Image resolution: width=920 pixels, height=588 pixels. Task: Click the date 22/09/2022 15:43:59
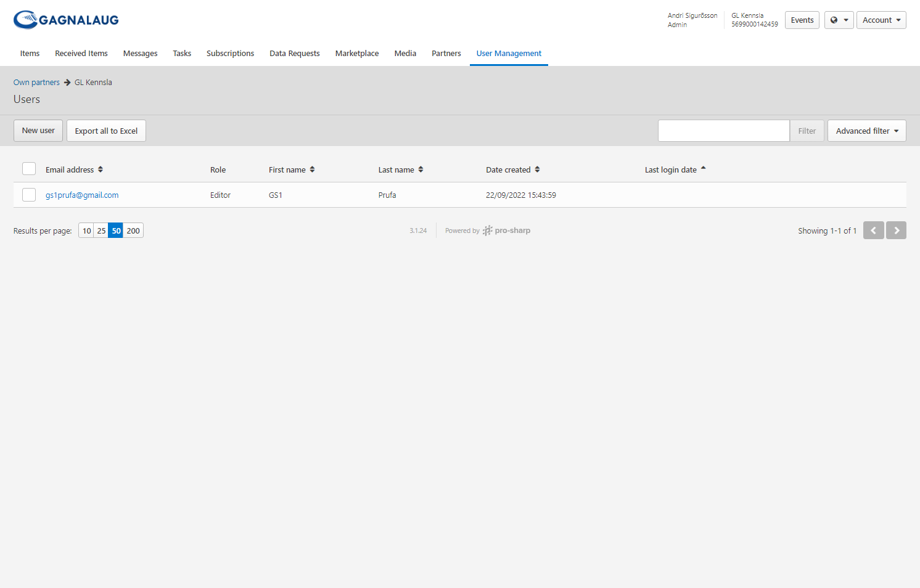point(521,195)
